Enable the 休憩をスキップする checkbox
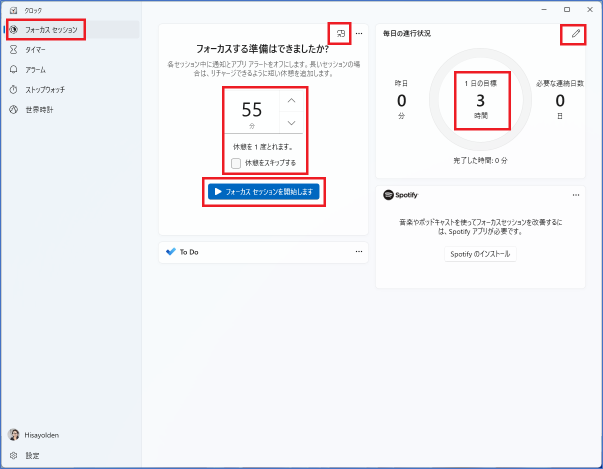Viewport: 603px width, 469px height. [x=235, y=162]
